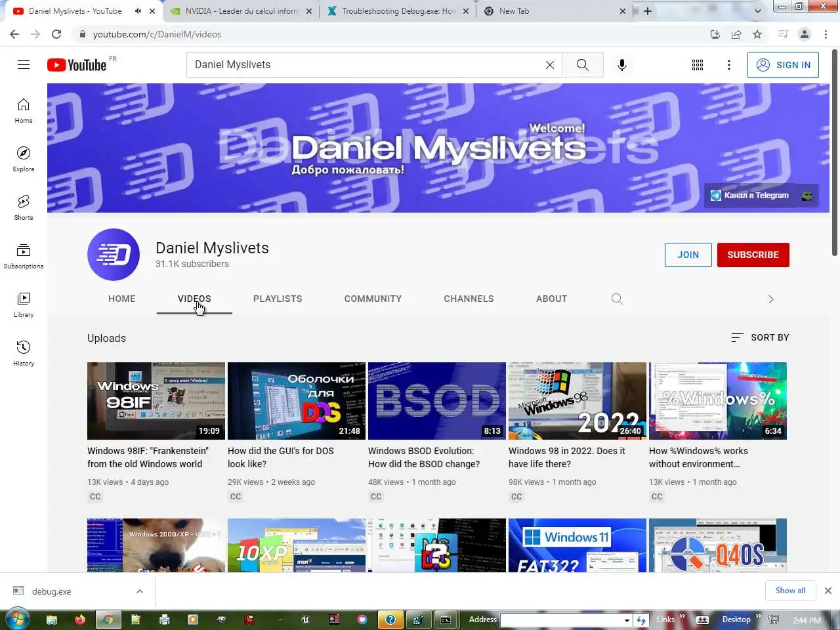Open Chrome media controls icon
Viewport: 840px width, 630px height.
coord(783,34)
